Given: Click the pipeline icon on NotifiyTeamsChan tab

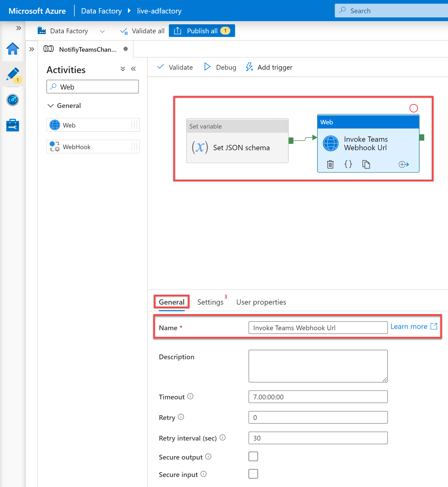Looking at the screenshot, I should (x=49, y=49).
